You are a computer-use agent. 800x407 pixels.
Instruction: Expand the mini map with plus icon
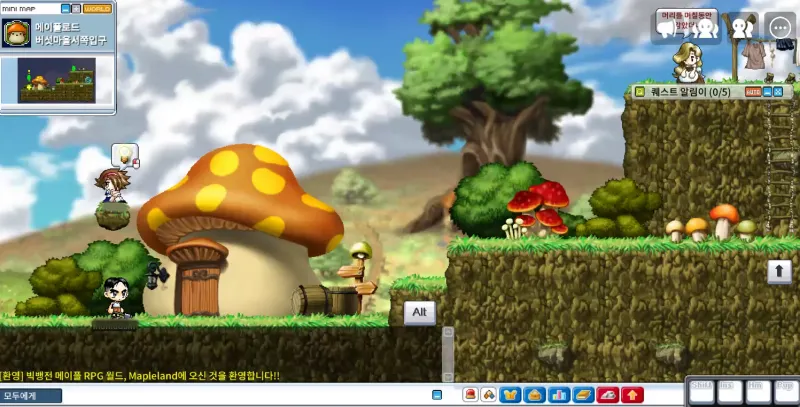pos(76,9)
